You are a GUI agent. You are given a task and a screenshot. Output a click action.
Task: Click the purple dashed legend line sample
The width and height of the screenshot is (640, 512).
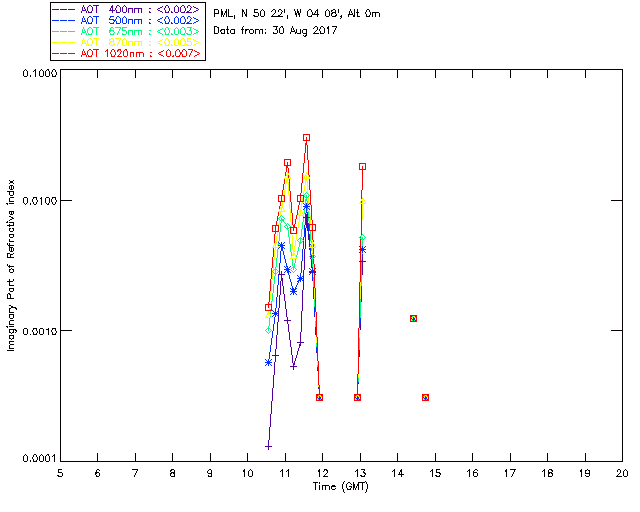[63, 9]
